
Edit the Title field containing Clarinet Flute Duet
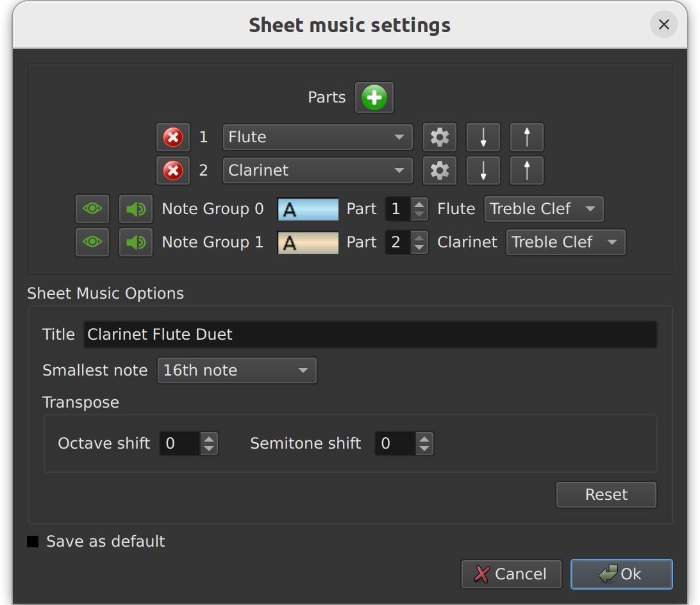coord(371,334)
